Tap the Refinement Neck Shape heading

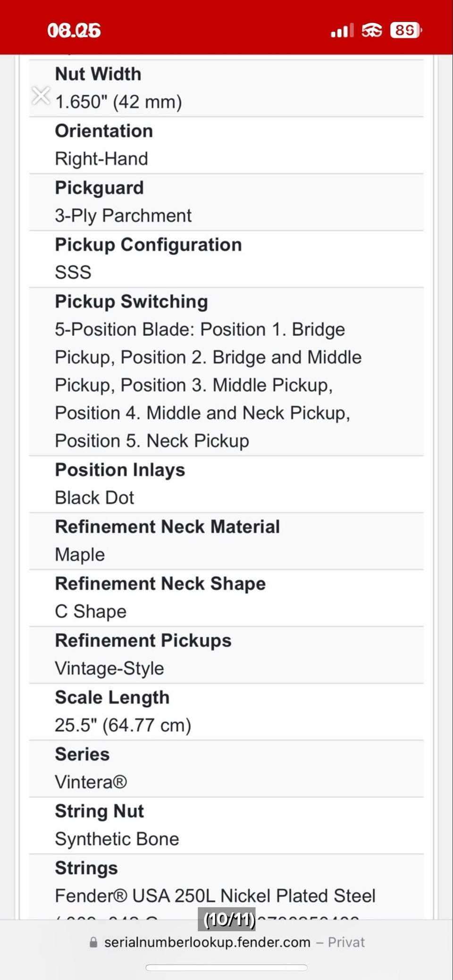[160, 584]
